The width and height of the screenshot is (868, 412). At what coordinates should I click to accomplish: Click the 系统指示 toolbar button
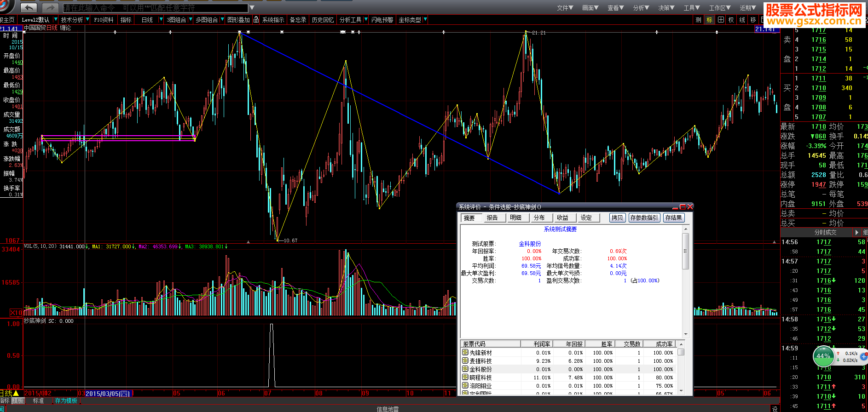[x=273, y=20]
